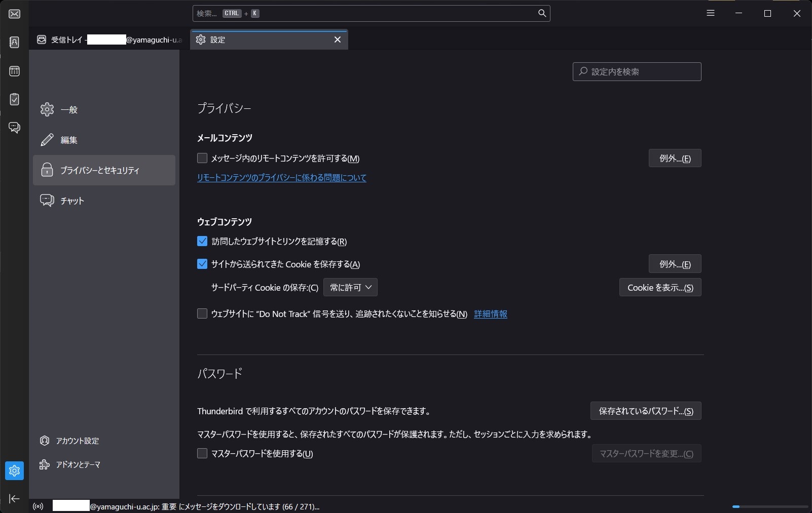812x513 pixels.
Task: Open the Chat space icon
Action: click(14, 127)
